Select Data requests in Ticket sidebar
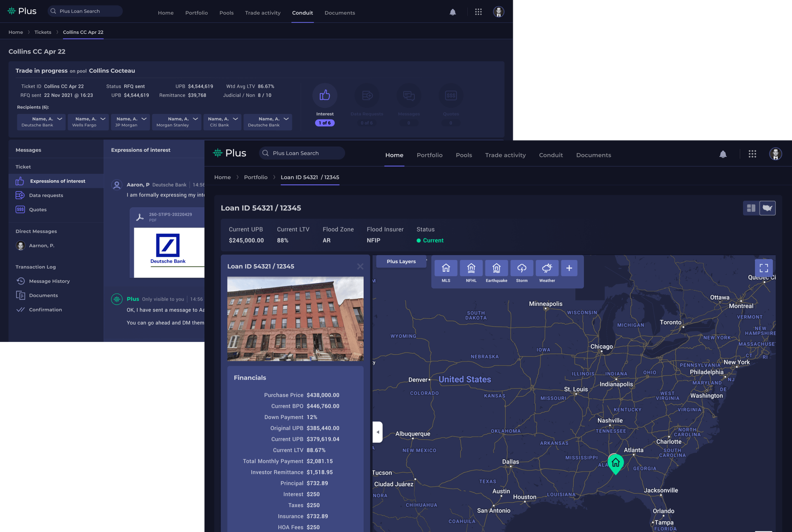This screenshot has height=532, width=792. click(46, 195)
